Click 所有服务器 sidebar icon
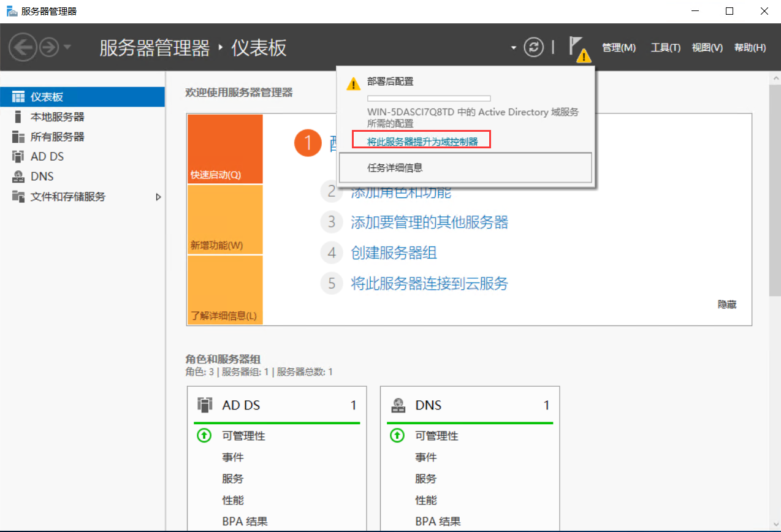 [18, 137]
